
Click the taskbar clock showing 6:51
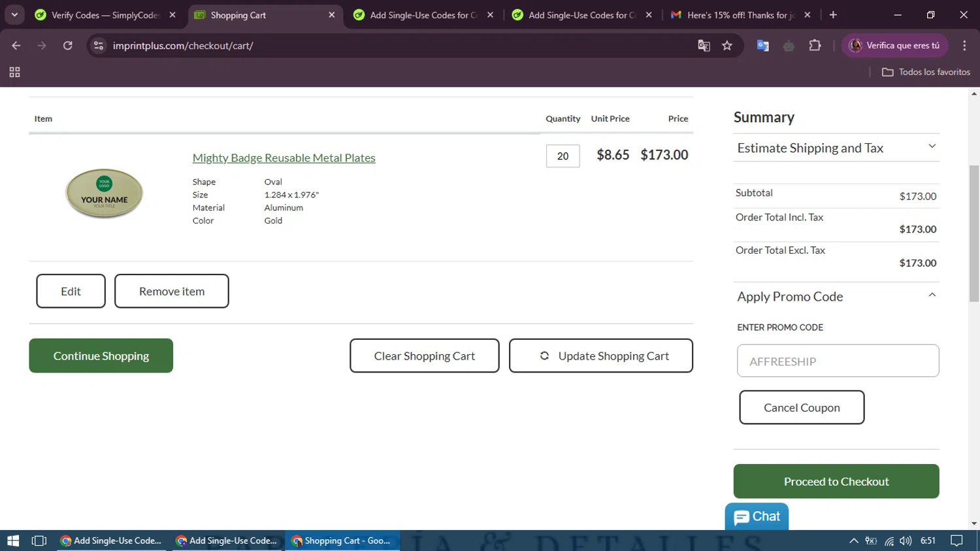[928, 541]
